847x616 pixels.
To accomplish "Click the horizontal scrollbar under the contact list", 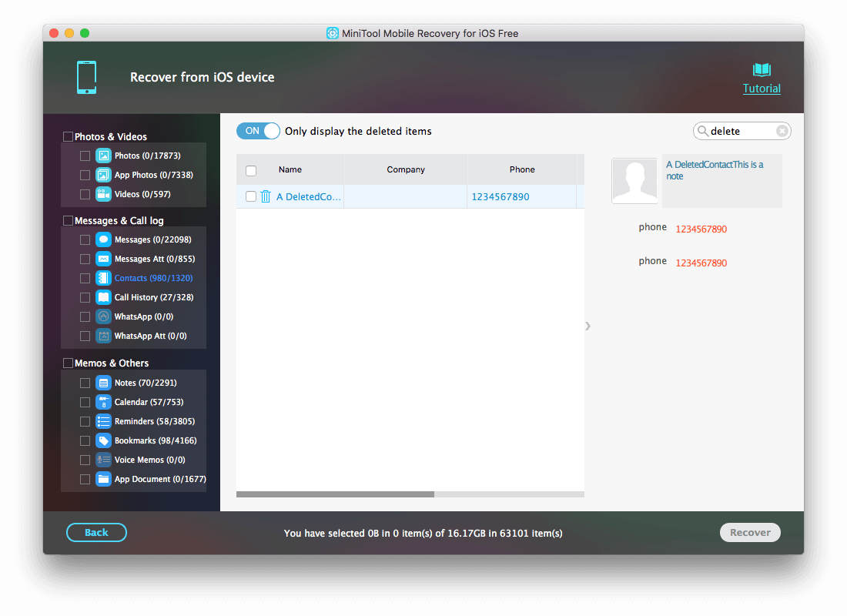I will (x=335, y=494).
